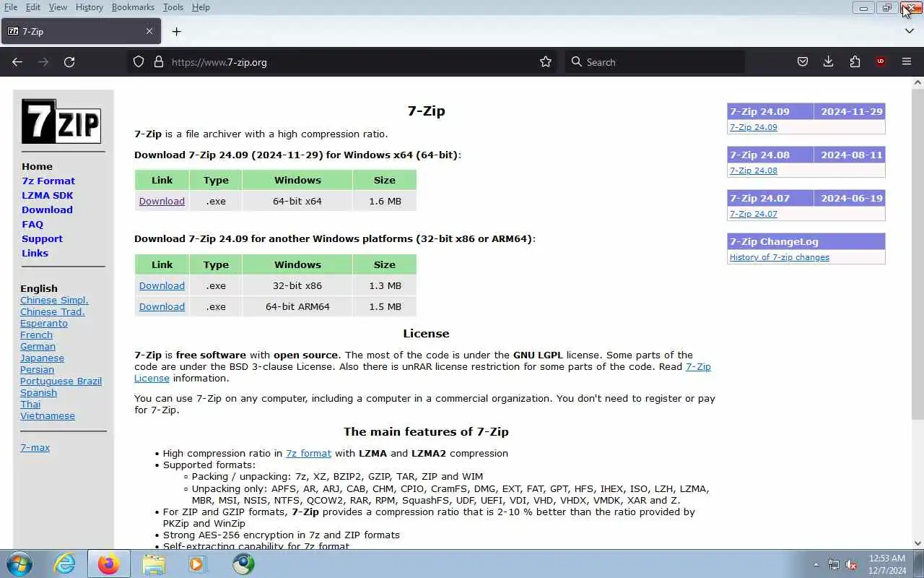The height and width of the screenshot is (578, 924).
Task: Switch language to German
Action: pyautogui.click(x=38, y=346)
